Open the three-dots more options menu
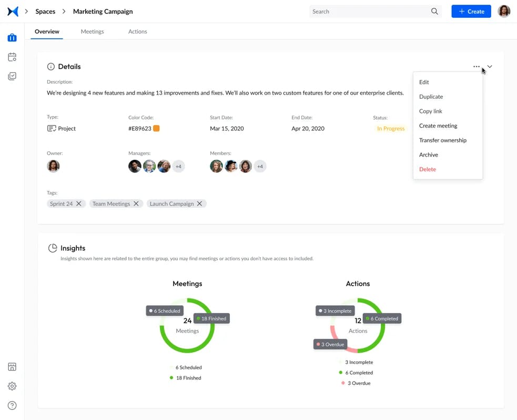The height and width of the screenshot is (420, 517). coord(477,67)
